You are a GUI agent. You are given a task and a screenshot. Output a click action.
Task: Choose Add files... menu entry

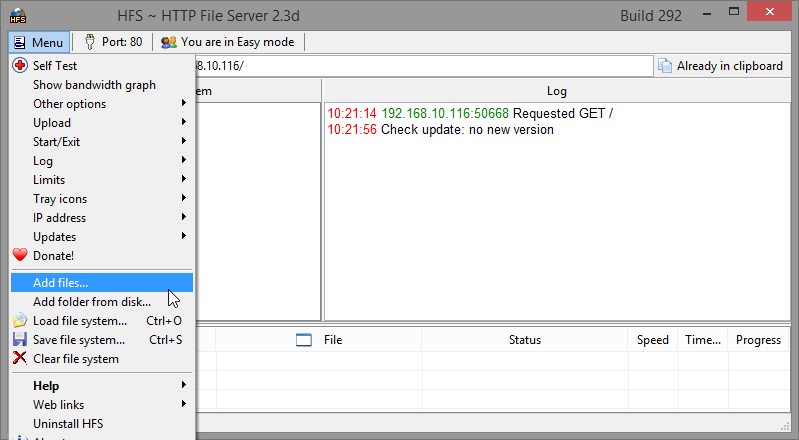point(102,282)
